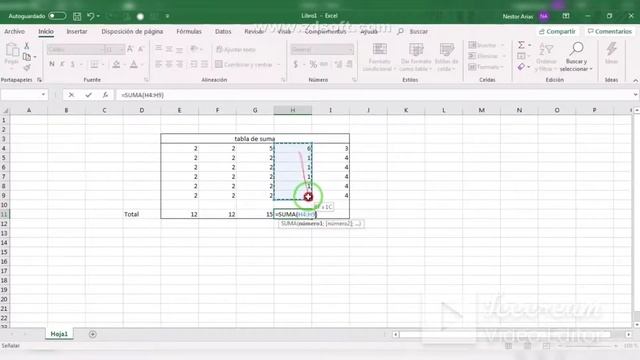Click the ribbon display options icon
The width and height of the screenshot is (640, 360).
point(566,16)
